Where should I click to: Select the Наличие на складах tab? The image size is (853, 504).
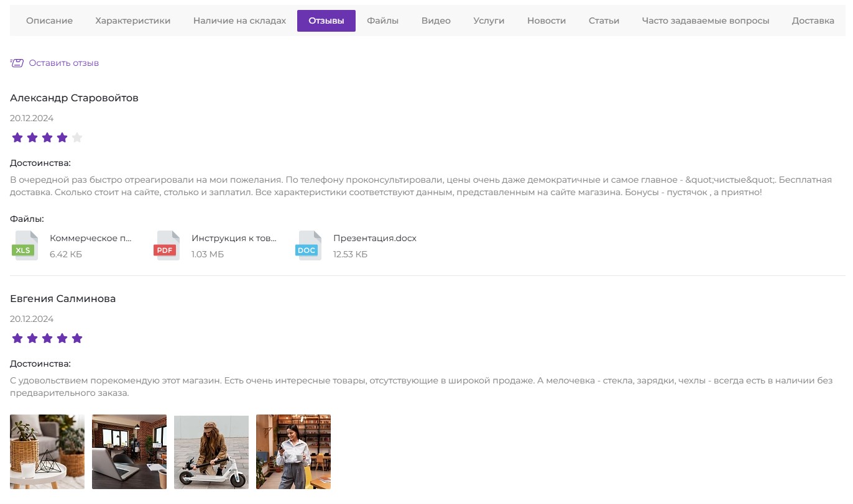[x=239, y=21]
